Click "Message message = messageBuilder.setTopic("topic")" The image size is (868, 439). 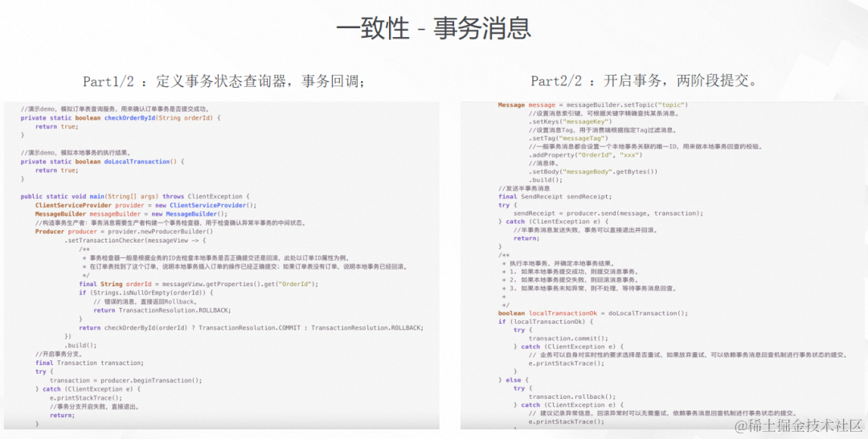(x=593, y=105)
